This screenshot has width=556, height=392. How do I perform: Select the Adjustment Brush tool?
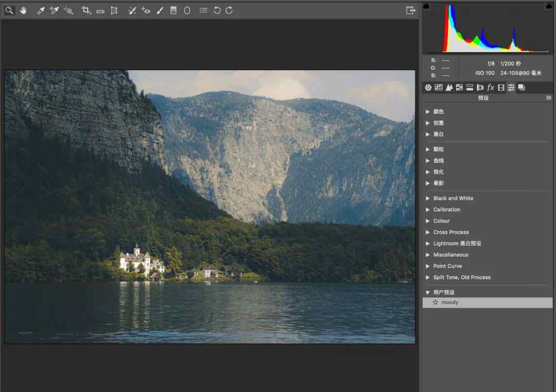pyautogui.click(x=160, y=10)
